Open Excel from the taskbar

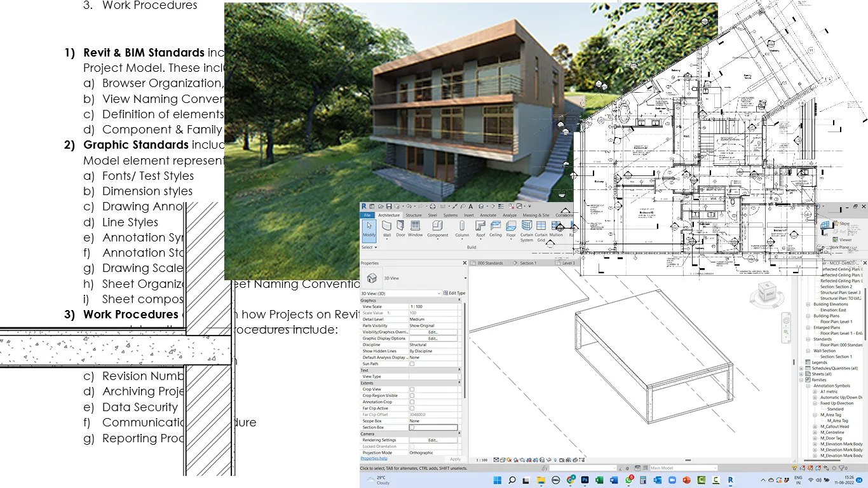coord(599,480)
